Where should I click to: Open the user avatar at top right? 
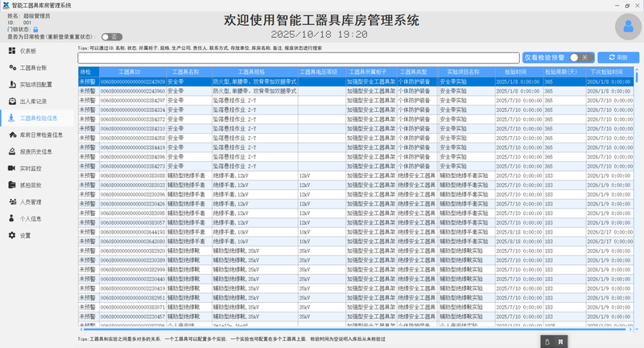point(628,27)
